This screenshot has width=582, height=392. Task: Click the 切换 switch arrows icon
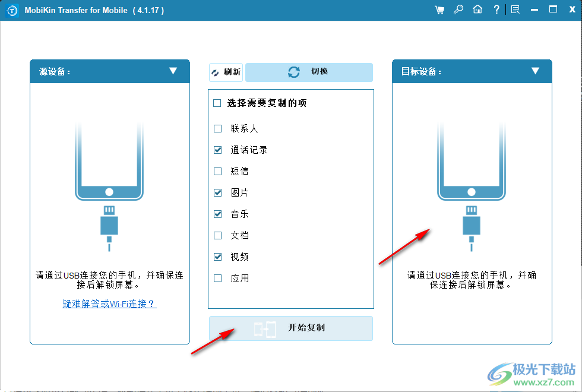293,72
